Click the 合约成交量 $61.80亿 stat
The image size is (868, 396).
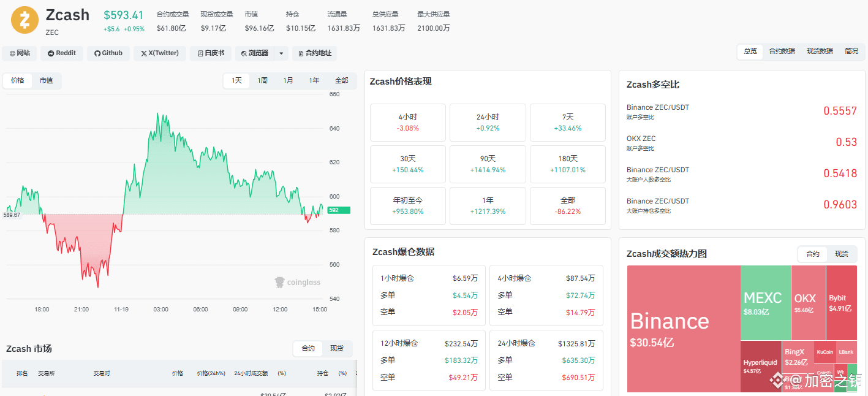[173, 21]
